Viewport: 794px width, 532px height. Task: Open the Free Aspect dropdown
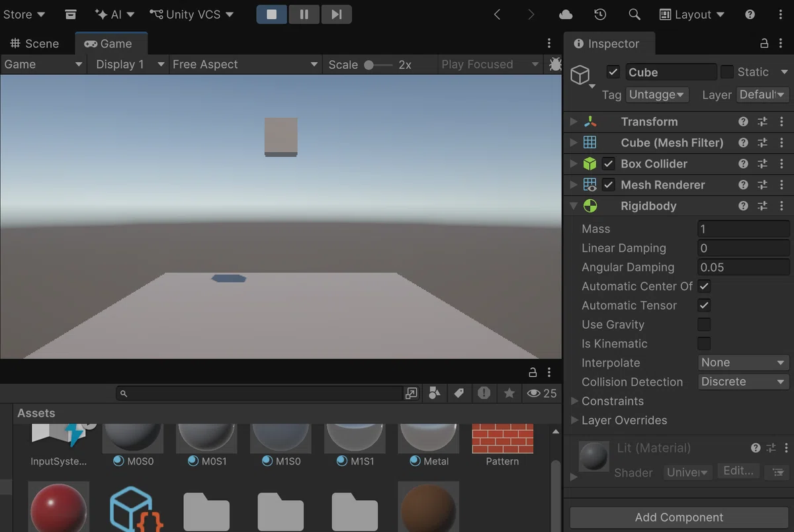[245, 64]
